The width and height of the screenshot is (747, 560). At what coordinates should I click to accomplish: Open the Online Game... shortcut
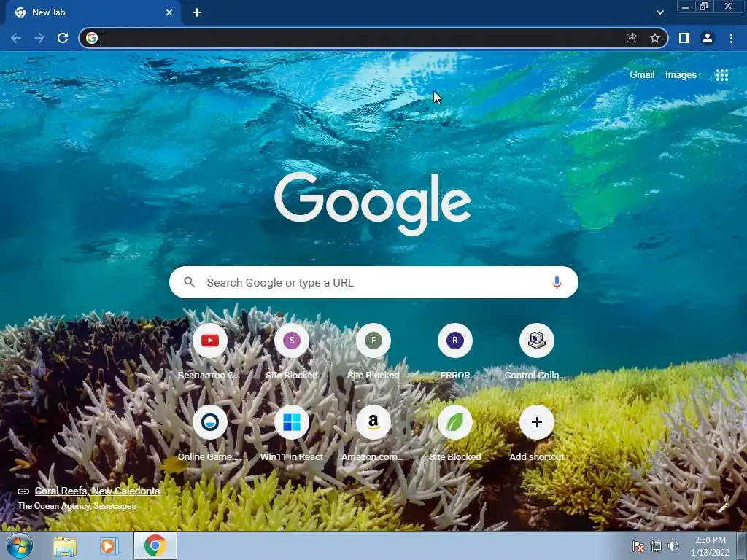pyautogui.click(x=210, y=422)
